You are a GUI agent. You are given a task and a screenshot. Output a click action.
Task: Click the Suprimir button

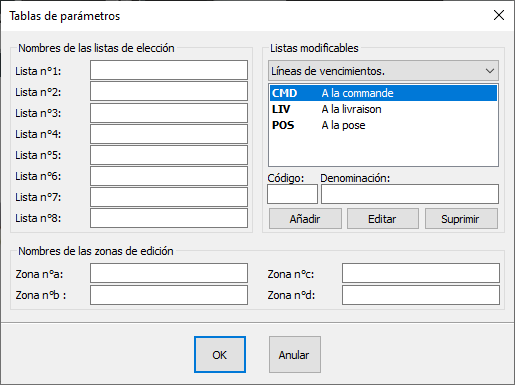tap(461, 219)
